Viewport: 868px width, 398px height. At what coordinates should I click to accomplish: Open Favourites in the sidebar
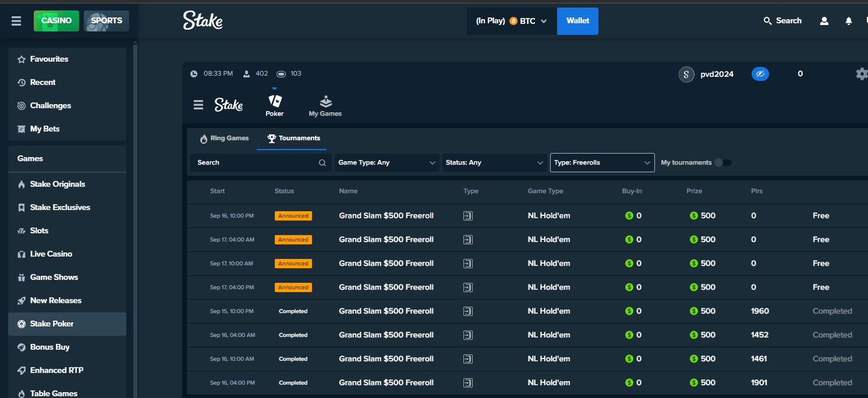[x=67, y=59]
